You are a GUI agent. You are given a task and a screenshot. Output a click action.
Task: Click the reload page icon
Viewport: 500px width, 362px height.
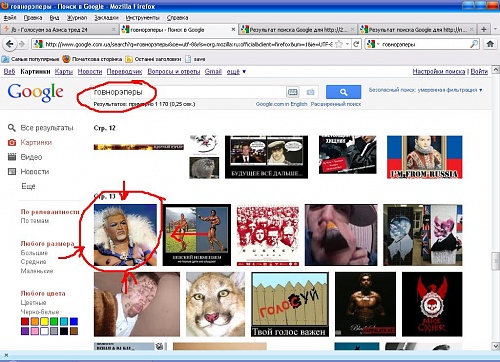(x=356, y=44)
